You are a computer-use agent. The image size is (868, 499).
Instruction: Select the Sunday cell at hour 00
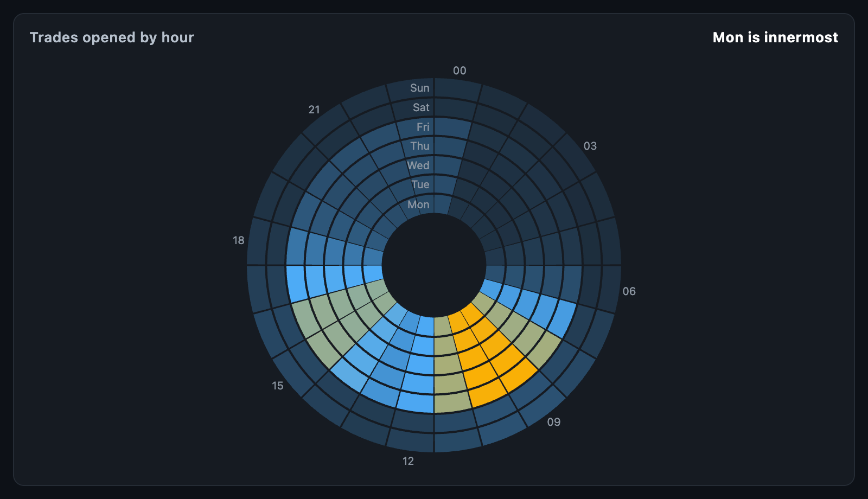(457, 89)
